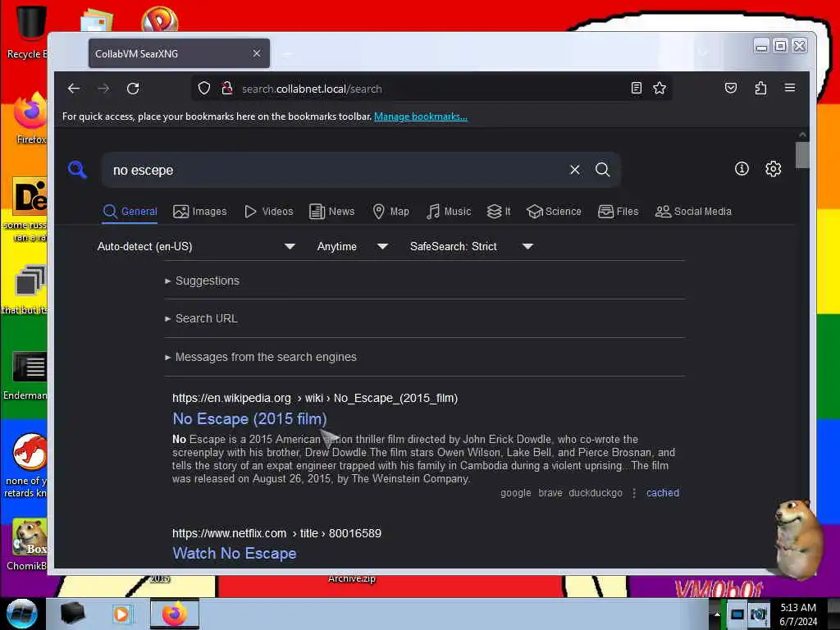Image resolution: width=840 pixels, height=630 pixels.
Task: Expand the Search URL section
Action: 201,319
